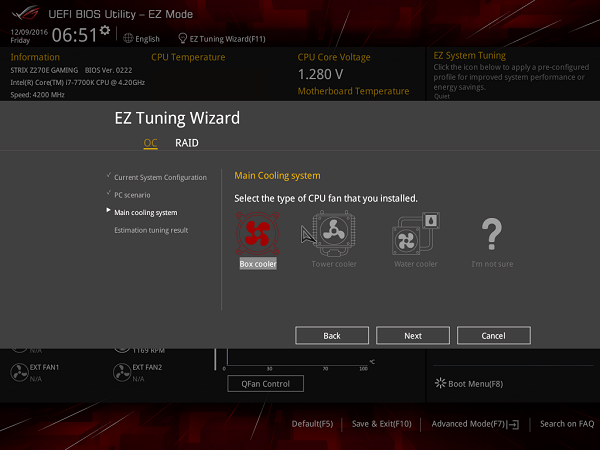
Task: Go to Current System Configuration step
Action: tap(160, 177)
